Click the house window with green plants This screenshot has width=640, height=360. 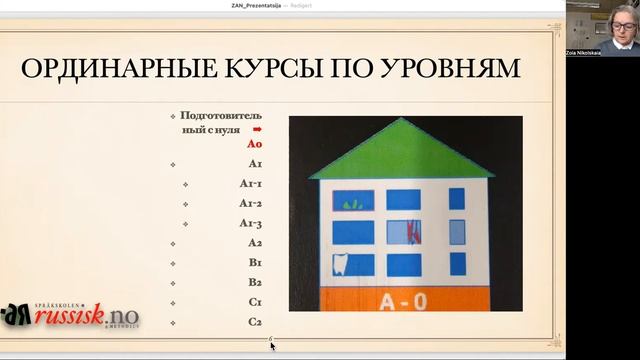353,200
